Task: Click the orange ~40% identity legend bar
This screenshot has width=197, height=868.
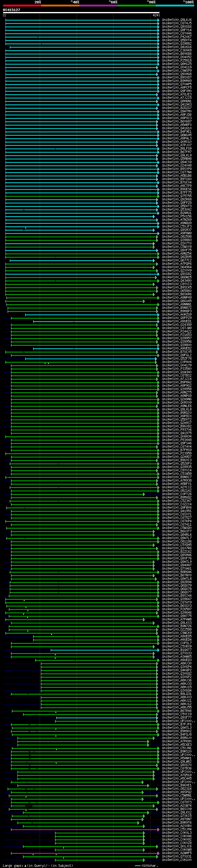Action: tap(60, 6)
